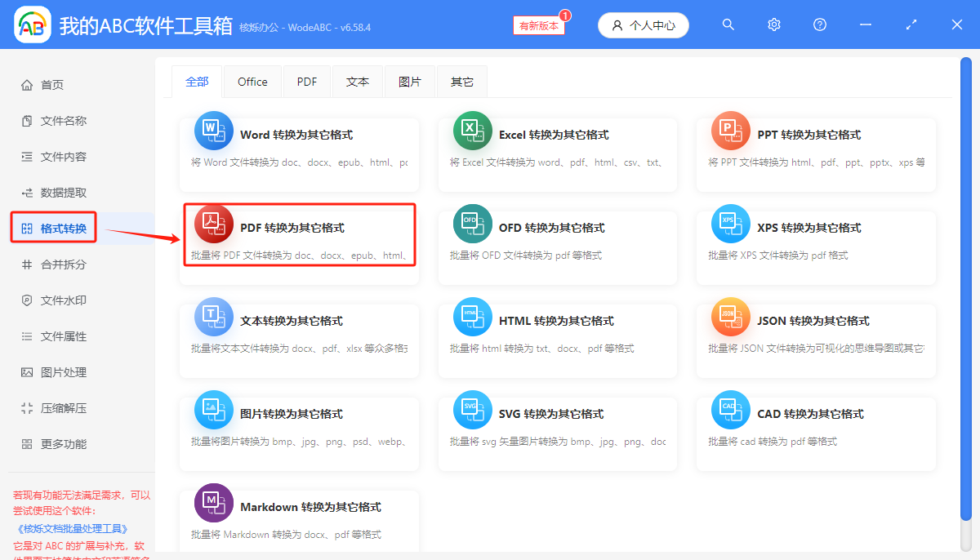Open the 图片 category tab

point(410,81)
